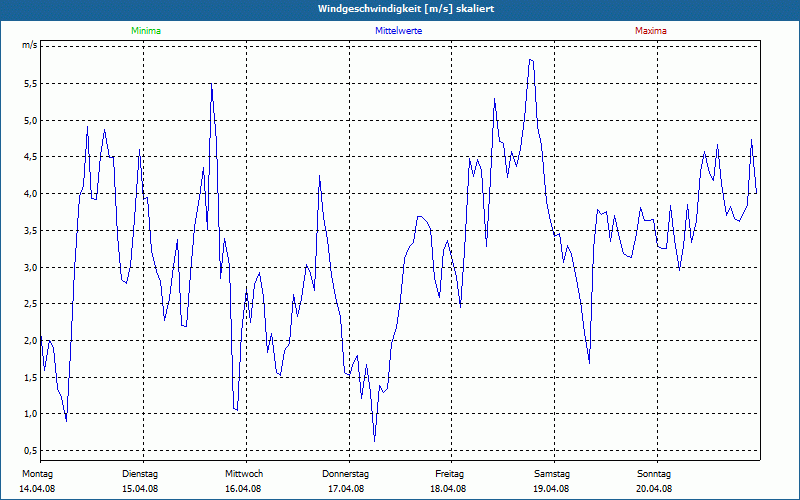
Task: Click the 5,0 y-axis value
Action: (x=31, y=120)
